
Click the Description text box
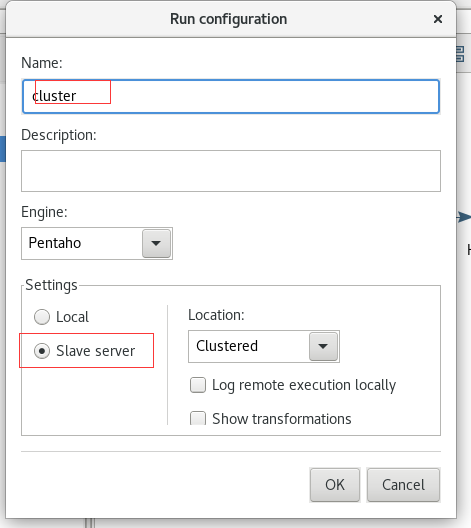pos(231,171)
